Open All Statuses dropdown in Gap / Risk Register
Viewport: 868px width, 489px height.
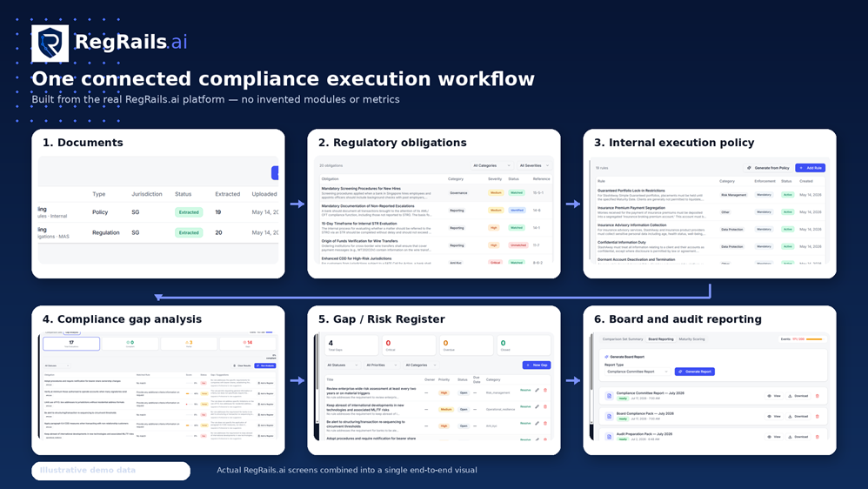click(342, 365)
